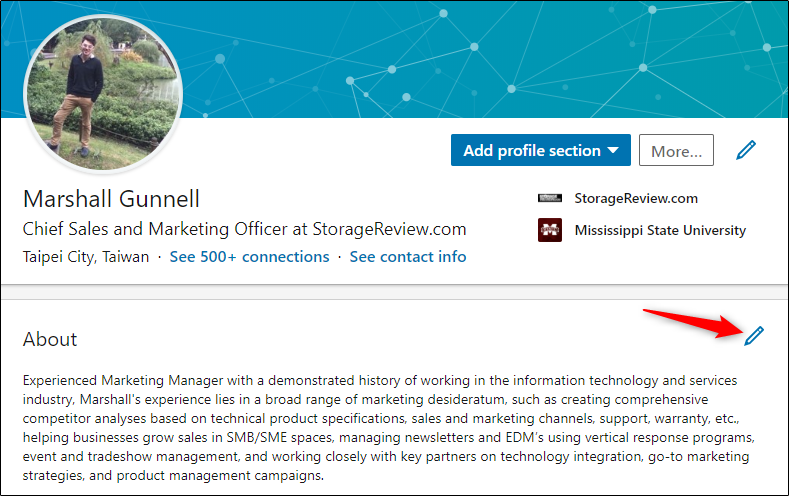Screen dimensions: 789x496
Task: Click the StorageReview.com company logo
Action: click(x=549, y=198)
